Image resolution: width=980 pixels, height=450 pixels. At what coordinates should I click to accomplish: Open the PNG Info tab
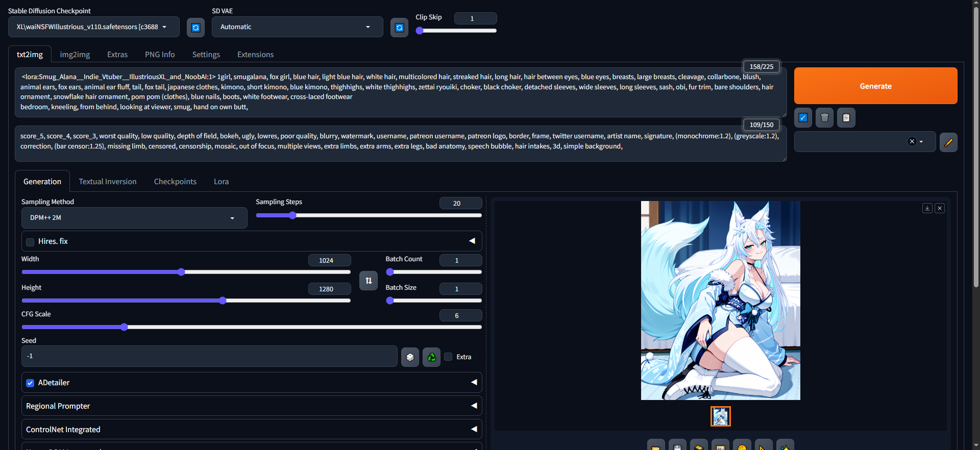point(160,55)
